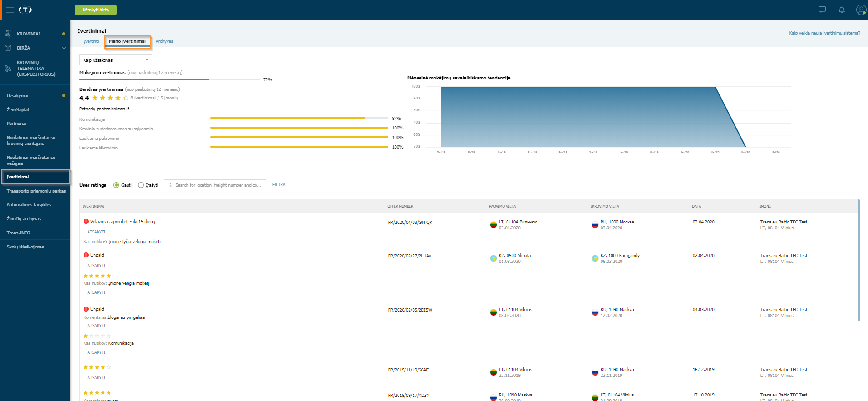
Task: Open the chat messages icon
Action: coord(822,10)
